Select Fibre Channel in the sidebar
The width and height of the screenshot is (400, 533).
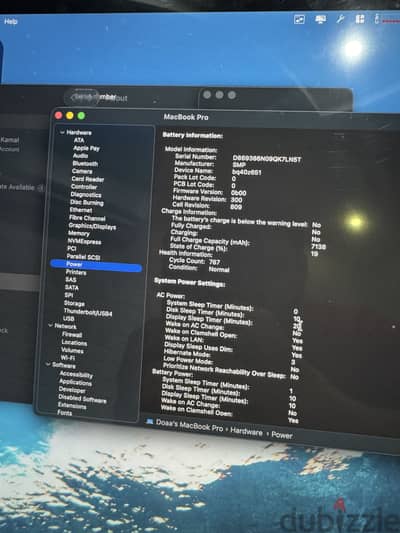coord(87,218)
